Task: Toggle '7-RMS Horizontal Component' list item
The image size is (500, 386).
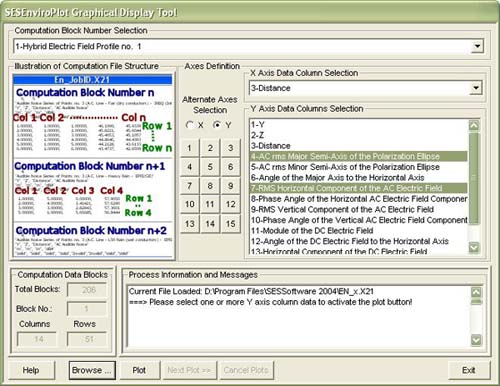Action: [x=359, y=188]
